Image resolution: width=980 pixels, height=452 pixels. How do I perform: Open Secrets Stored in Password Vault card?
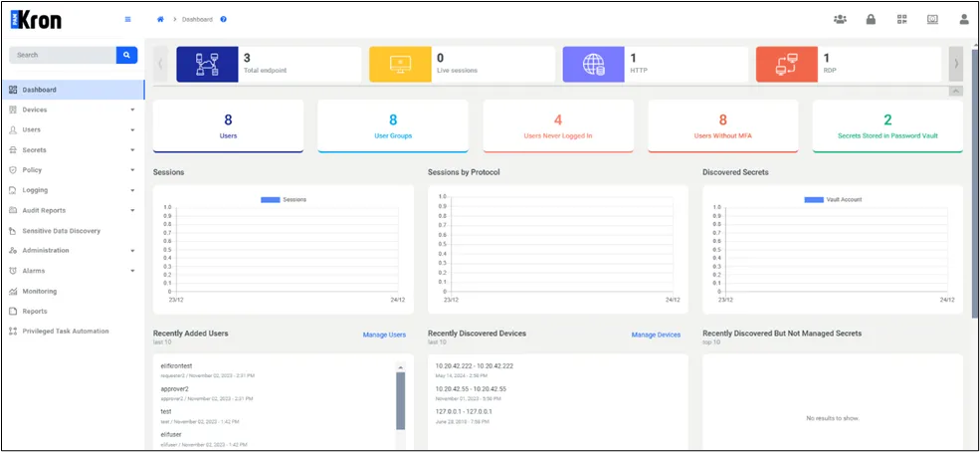[888, 125]
